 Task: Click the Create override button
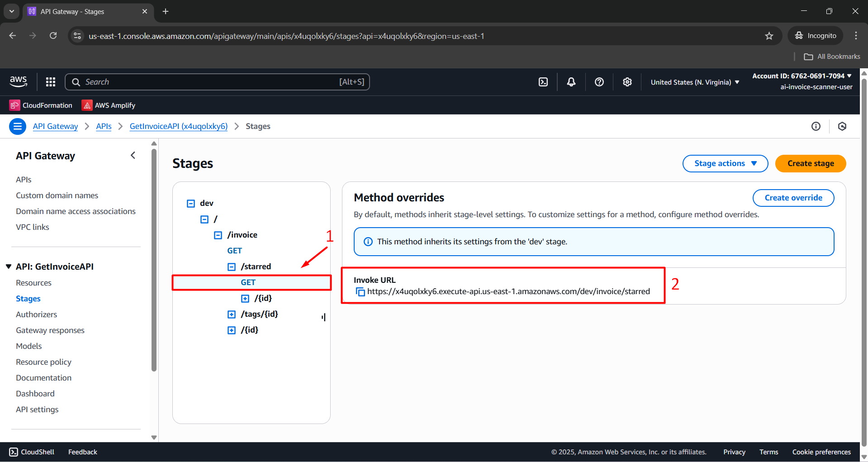pos(793,198)
